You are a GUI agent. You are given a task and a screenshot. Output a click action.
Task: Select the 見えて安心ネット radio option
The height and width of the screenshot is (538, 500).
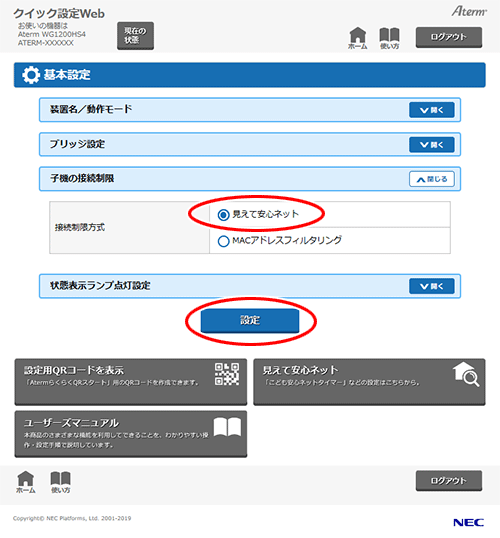coord(223,215)
